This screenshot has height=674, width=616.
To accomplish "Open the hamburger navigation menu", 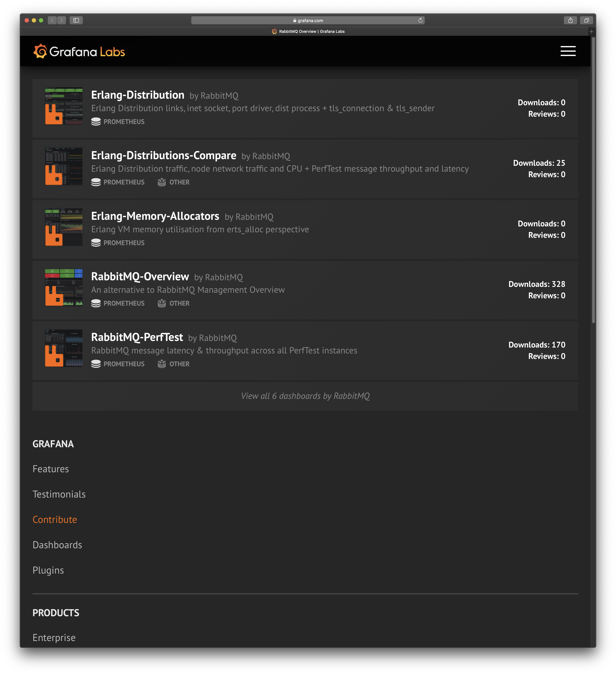I will 568,51.
